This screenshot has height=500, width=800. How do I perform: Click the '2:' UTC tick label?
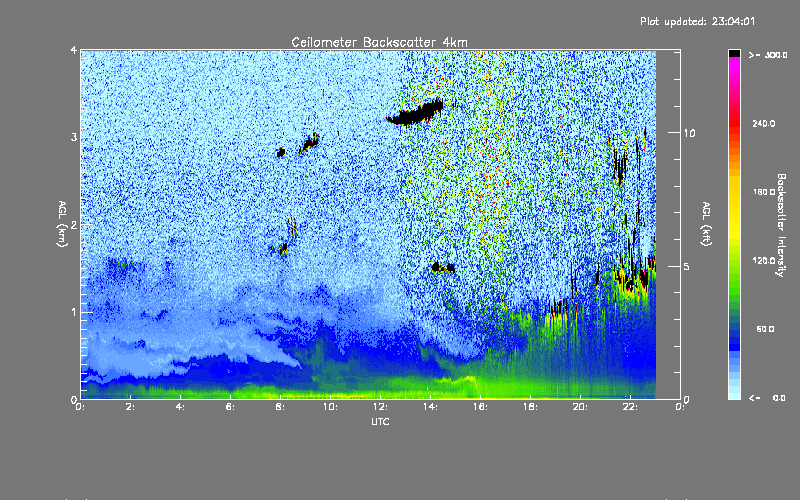(x=131, y=407)
